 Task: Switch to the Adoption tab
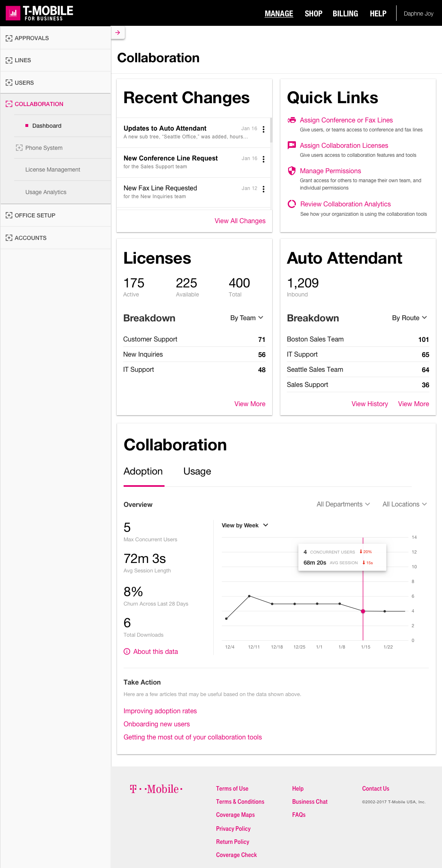(143, 472)
